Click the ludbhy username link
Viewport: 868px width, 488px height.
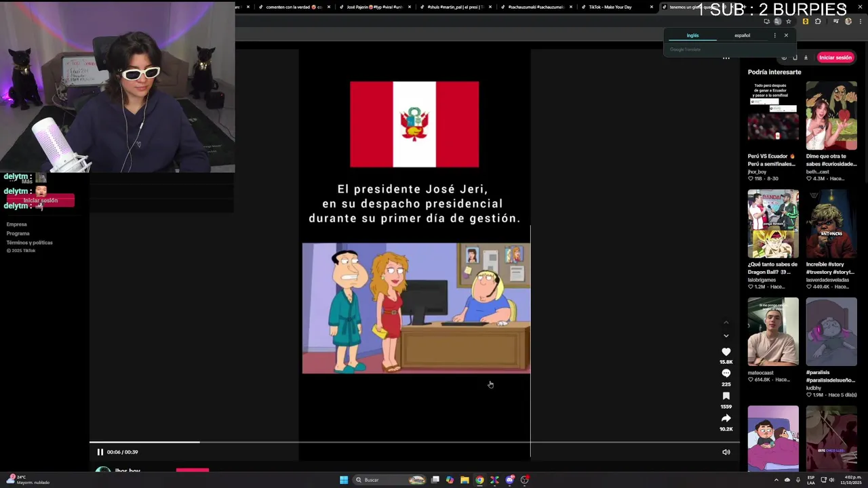click(x=813, y=388)
